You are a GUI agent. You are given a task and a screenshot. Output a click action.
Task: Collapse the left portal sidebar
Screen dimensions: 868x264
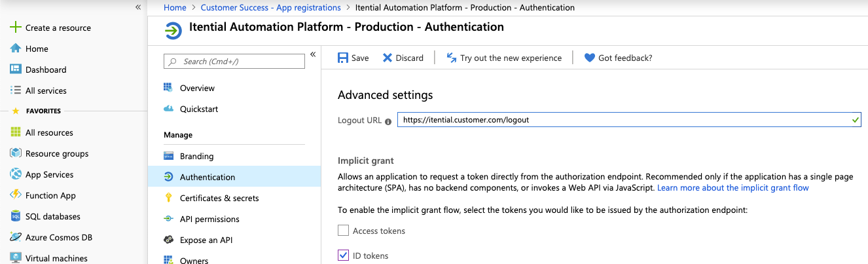coord(138,7)
